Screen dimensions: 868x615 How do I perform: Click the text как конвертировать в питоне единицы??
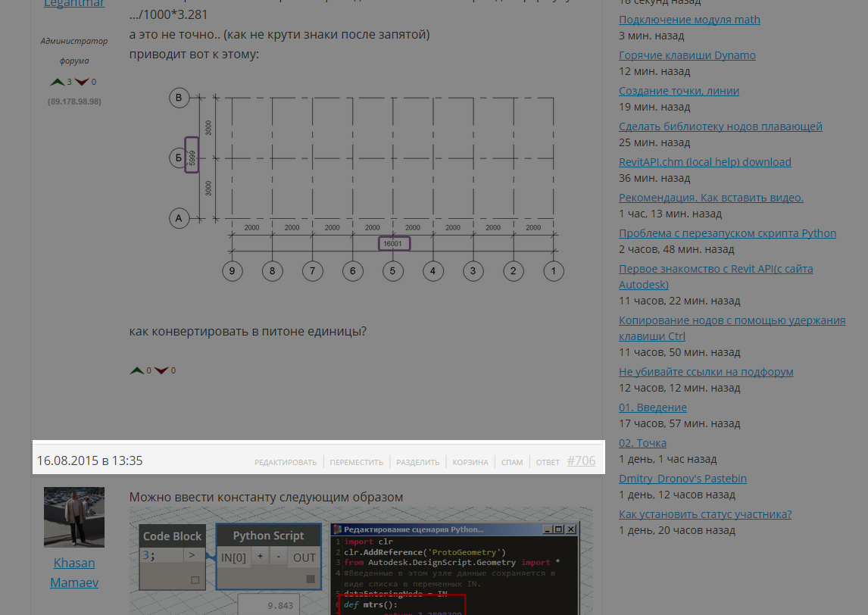coord(248,331)
